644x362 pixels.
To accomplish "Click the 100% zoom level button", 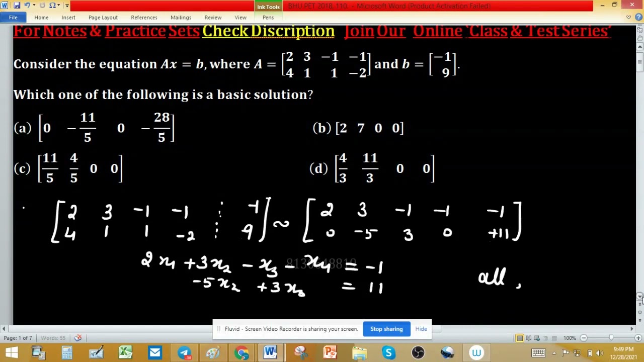I will 570,338.
